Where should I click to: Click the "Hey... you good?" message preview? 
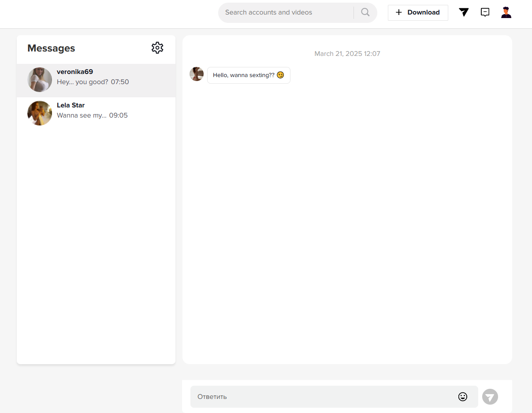[82, 82]
